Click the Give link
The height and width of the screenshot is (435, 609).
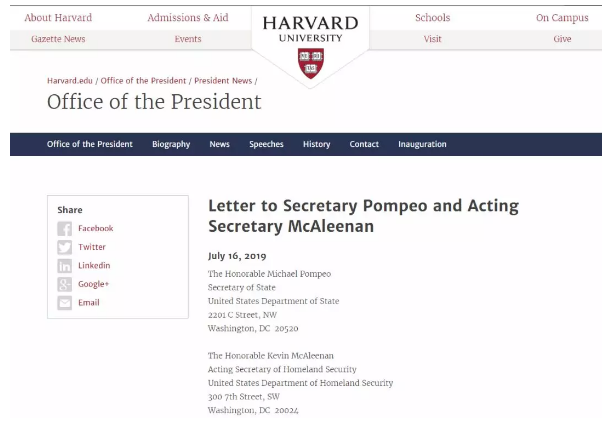point(562,39)
